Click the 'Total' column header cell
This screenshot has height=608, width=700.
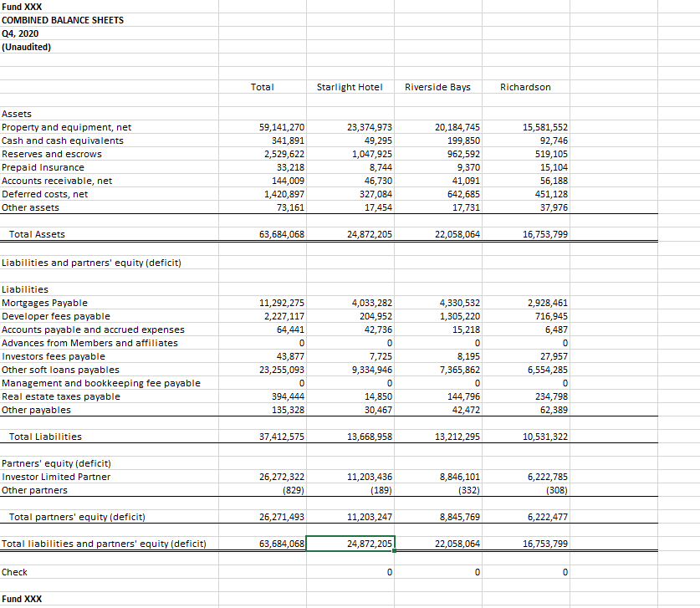tap(262, 87)
